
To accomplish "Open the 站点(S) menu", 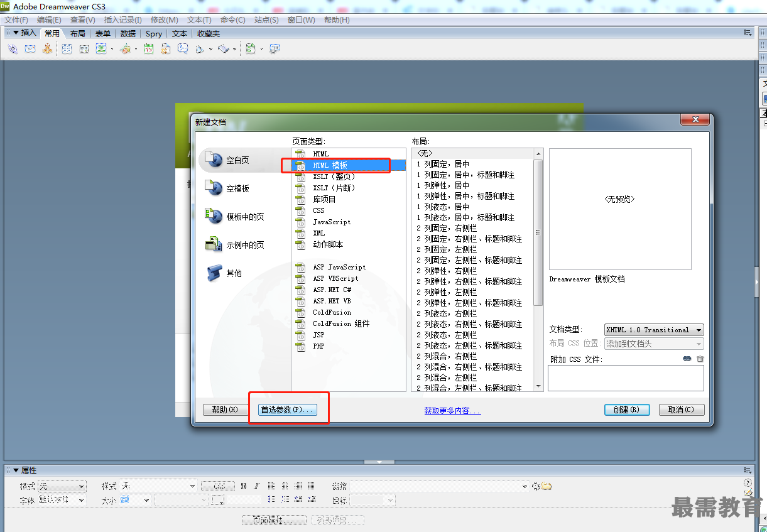I will (266, 20).
